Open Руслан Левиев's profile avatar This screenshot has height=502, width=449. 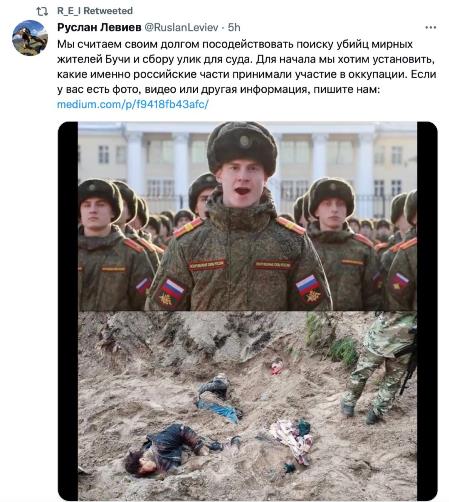(x=30, y=38)
